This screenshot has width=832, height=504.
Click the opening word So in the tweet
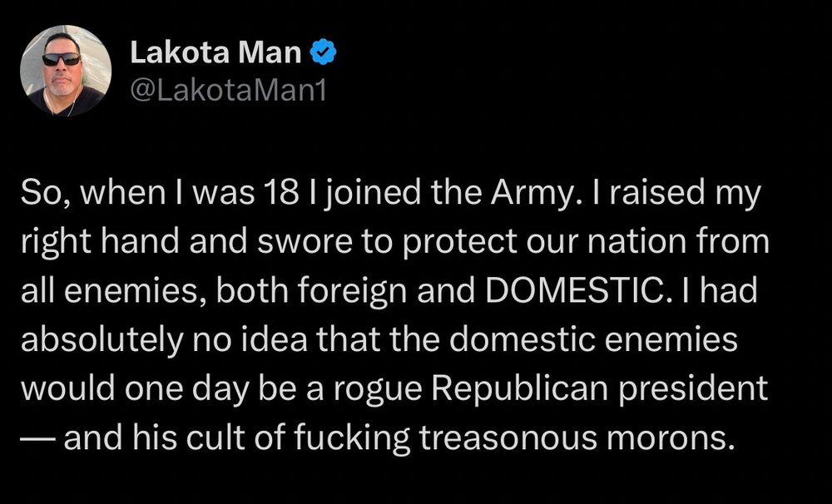point(43,193)
